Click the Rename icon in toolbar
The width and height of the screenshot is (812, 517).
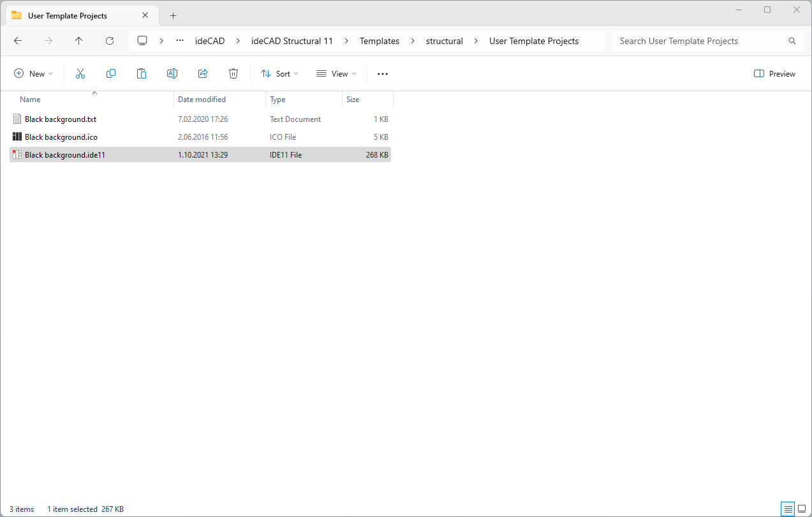pyautogui.click(x=172, y=74)
